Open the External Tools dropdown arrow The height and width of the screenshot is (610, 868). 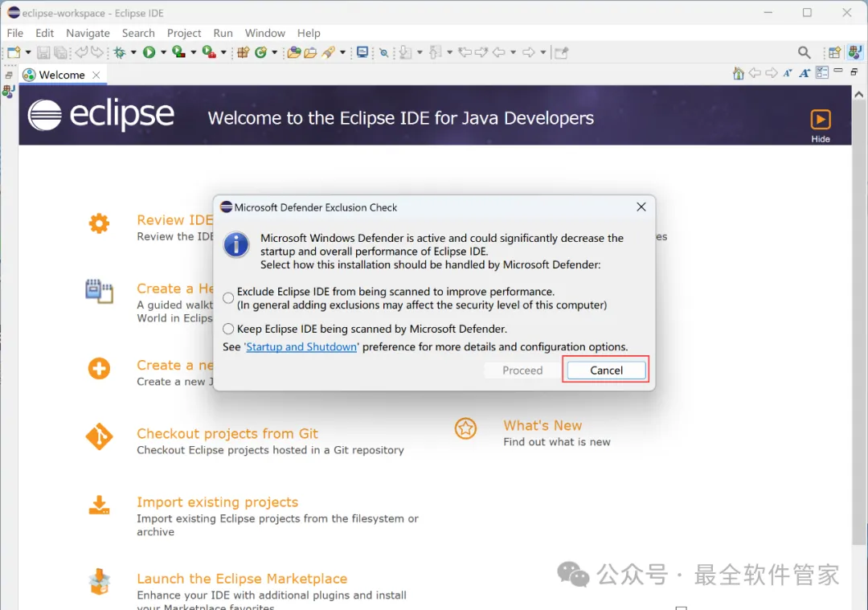pos(223,52)
